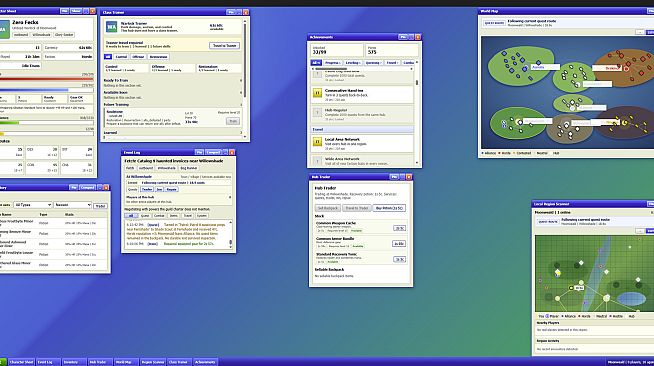Click the Wide Area Network locked achievement icon
The image size is (654, 366).
click(x=317, y=161)
